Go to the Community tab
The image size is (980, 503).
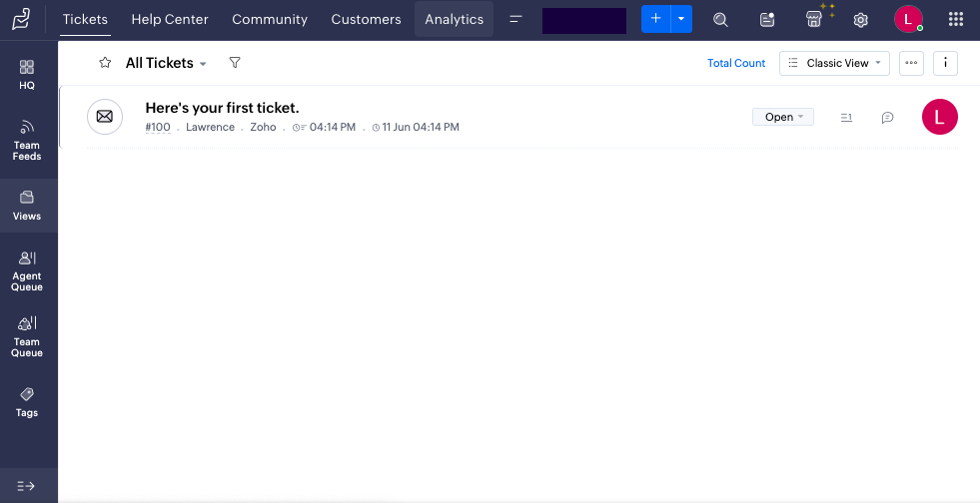coord(270,19)
